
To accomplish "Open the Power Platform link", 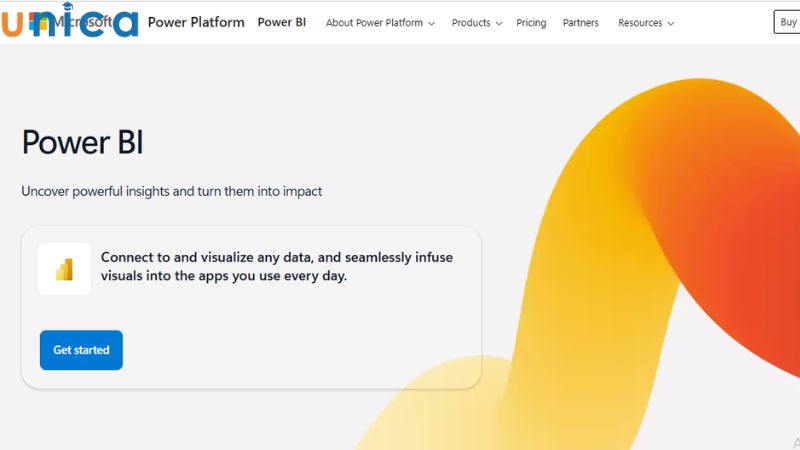I will tap(196, 22).
